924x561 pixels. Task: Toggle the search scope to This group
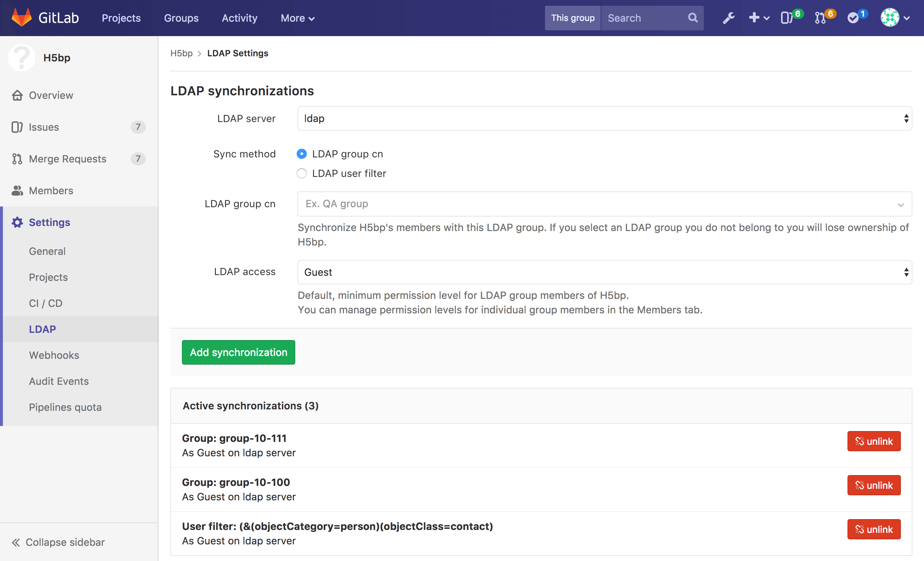572,18
